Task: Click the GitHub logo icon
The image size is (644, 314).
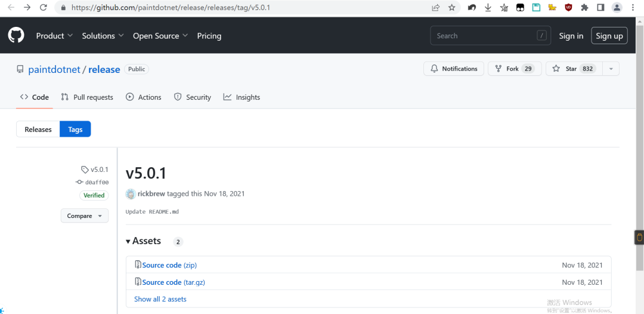Action: (16, 35)
